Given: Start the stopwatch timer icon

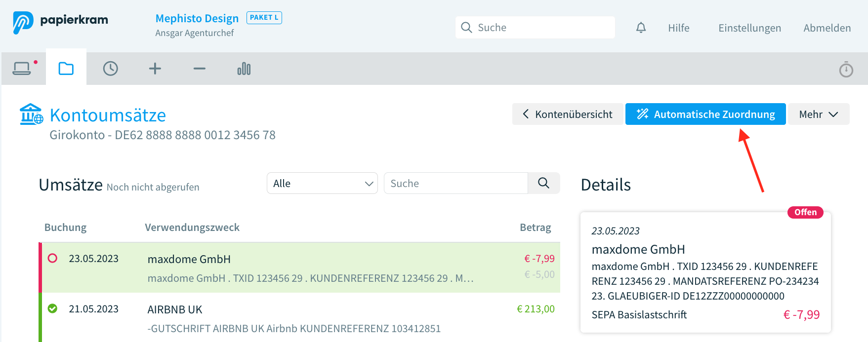Looking at the screenshot, I should coord(846,70).
